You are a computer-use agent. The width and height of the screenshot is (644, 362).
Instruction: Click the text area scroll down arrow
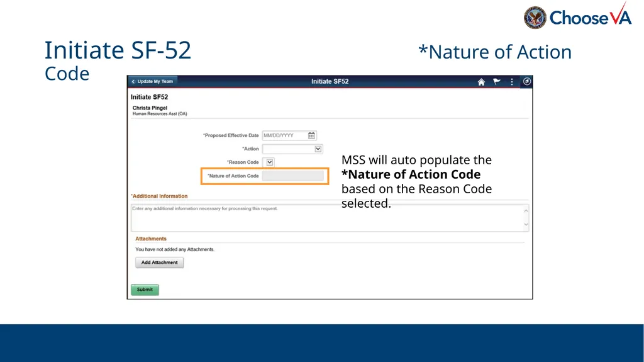tap(526, 225)
